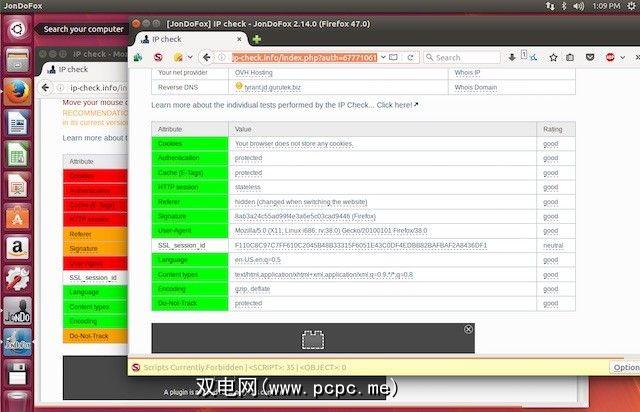Launch Firefox from the Ubuntu dock
This screenshot has height=412, width=640.
17,91
